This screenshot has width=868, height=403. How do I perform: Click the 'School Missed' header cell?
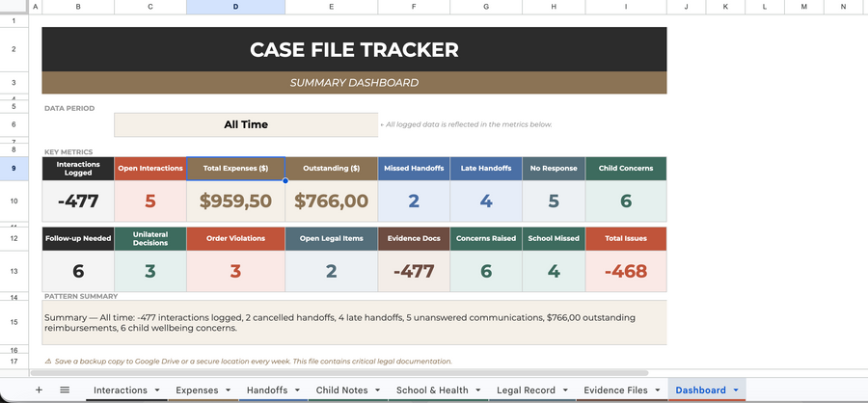point(554,238)
